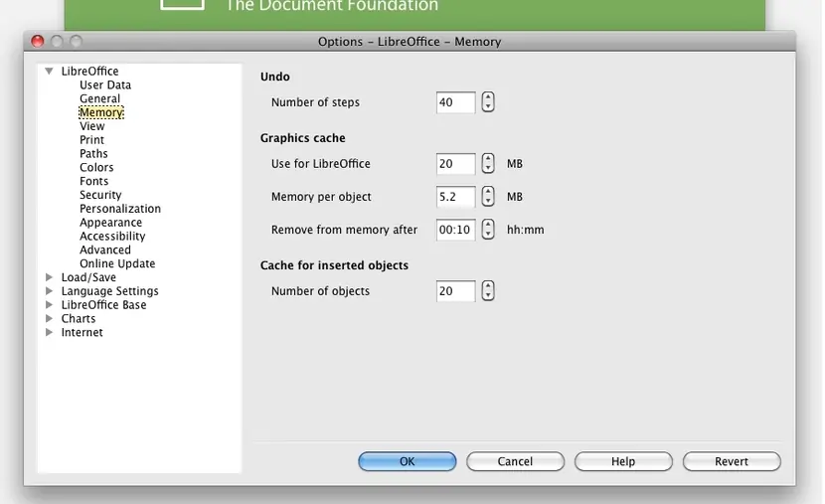Screen dimensions: 825x504
Task: Decrease the undo Number of steps
Action: (488, 106)
